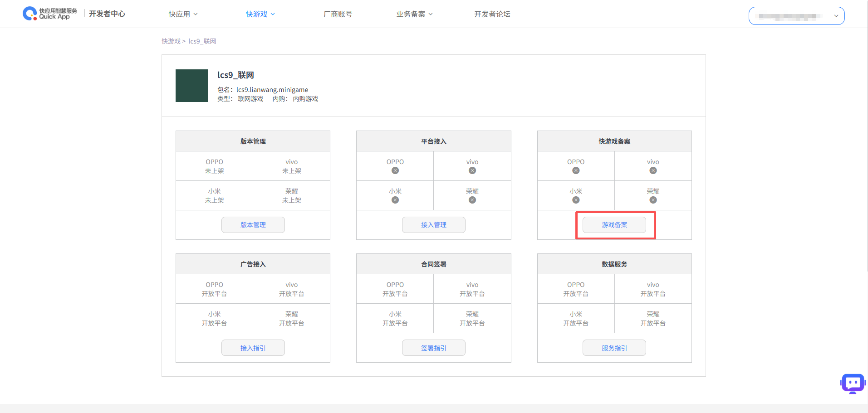Click the 版本管理 button
The height and width of the screenshot is (413, 868).
tap(253, 225)
